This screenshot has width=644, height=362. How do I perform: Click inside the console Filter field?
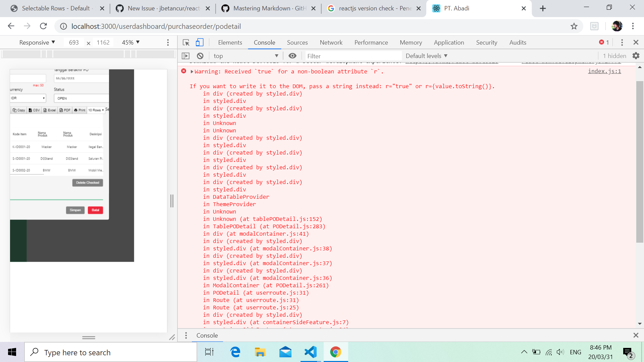pos(352,56)
